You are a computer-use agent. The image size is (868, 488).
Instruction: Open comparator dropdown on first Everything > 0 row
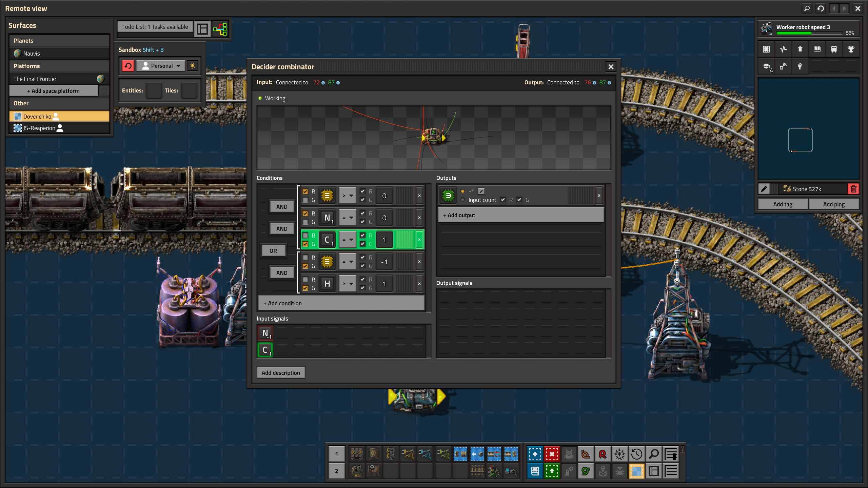coord(348,196)
